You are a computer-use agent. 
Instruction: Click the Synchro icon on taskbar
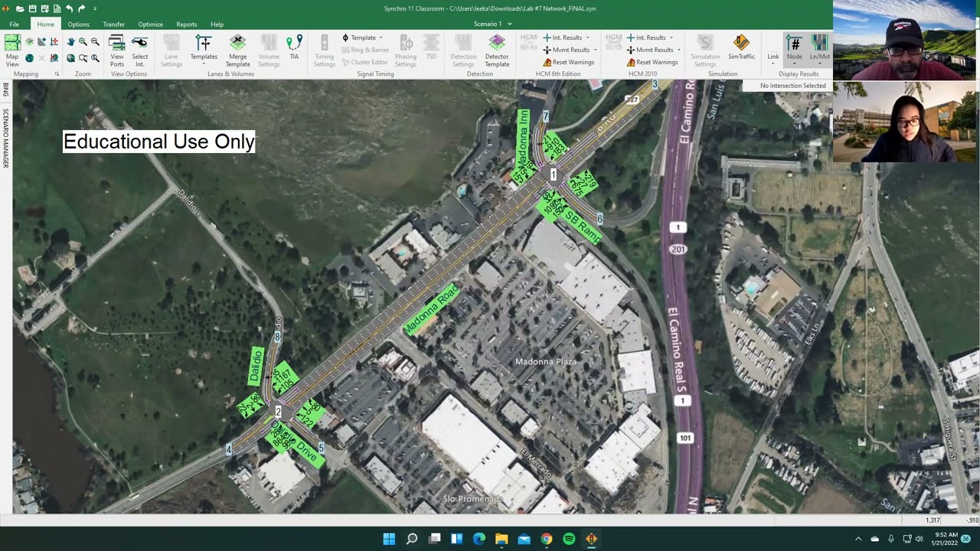[x=591, y=539]
